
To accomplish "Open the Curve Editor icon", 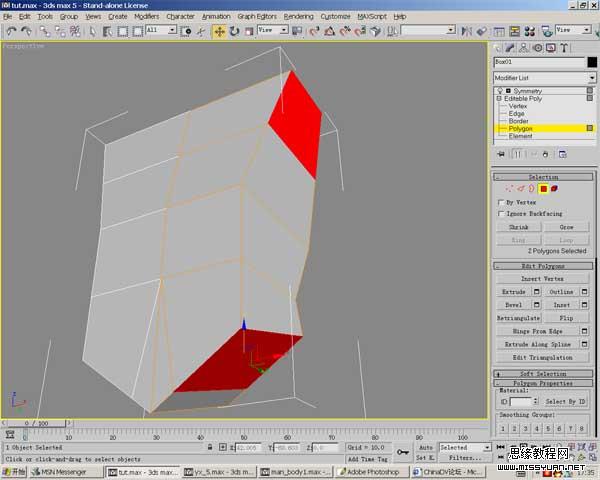I will (499, 31).
